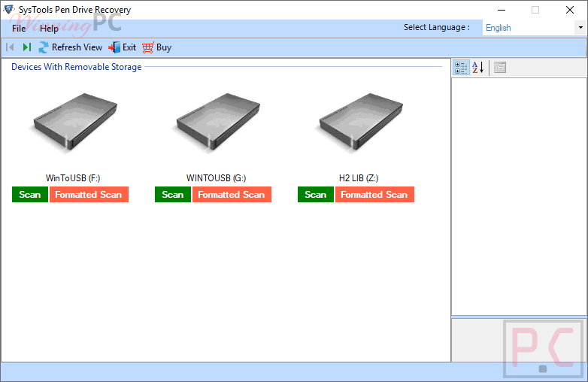Click the WINTOUSB (G:) label
The image size is (588, 382).
(217, 178)
